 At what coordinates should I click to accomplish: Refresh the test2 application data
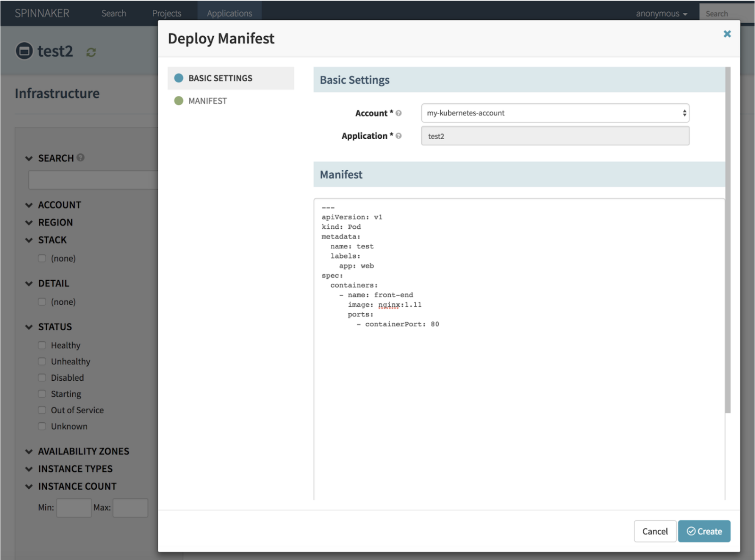coord(91,52)
